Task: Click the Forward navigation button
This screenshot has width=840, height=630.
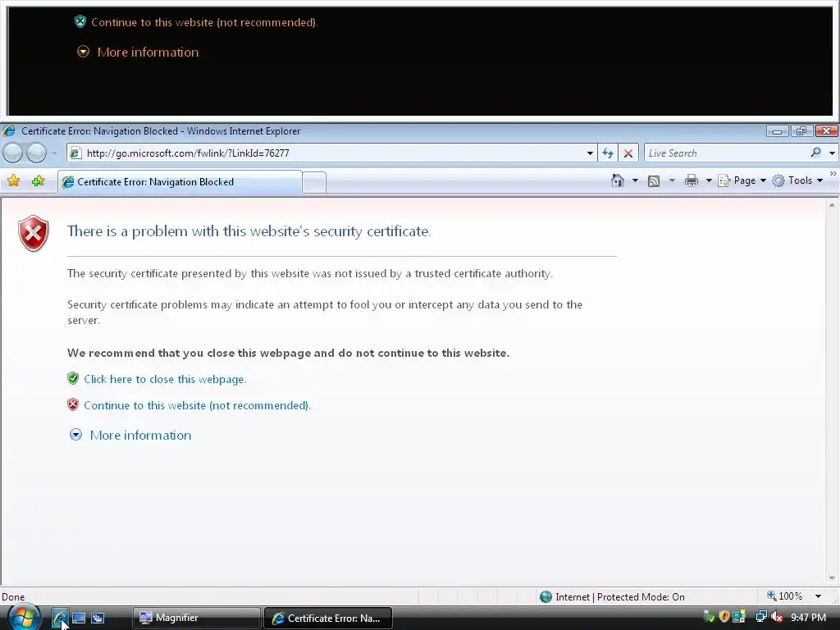Action: coord(36,153)
